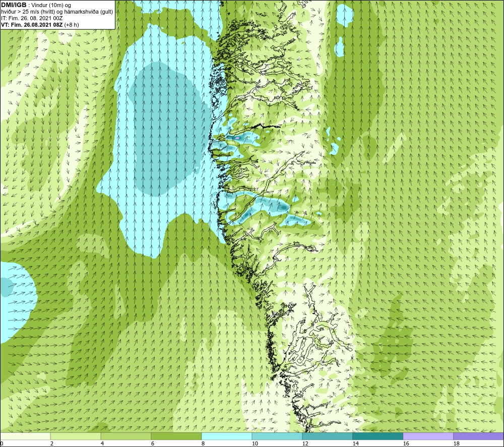This screenshot has height=447, width=504.
Task: Click the light green 2–4 legend color
Action: point(76,436)
